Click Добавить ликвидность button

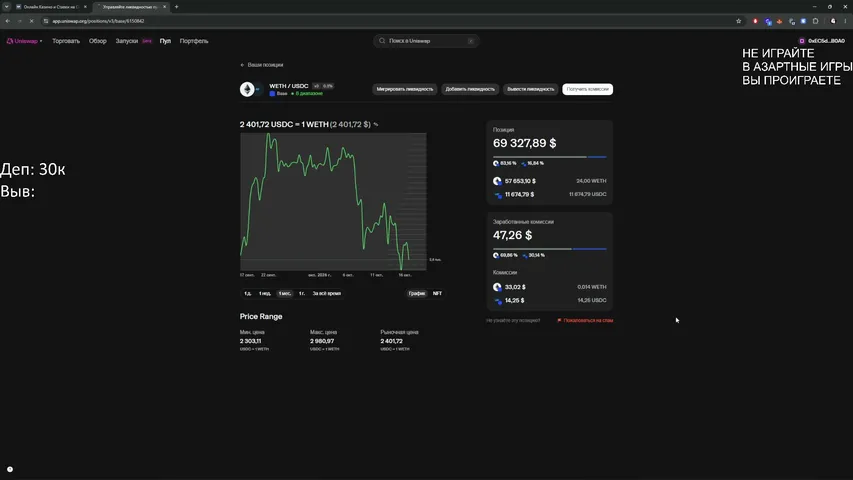coord(470,89)
